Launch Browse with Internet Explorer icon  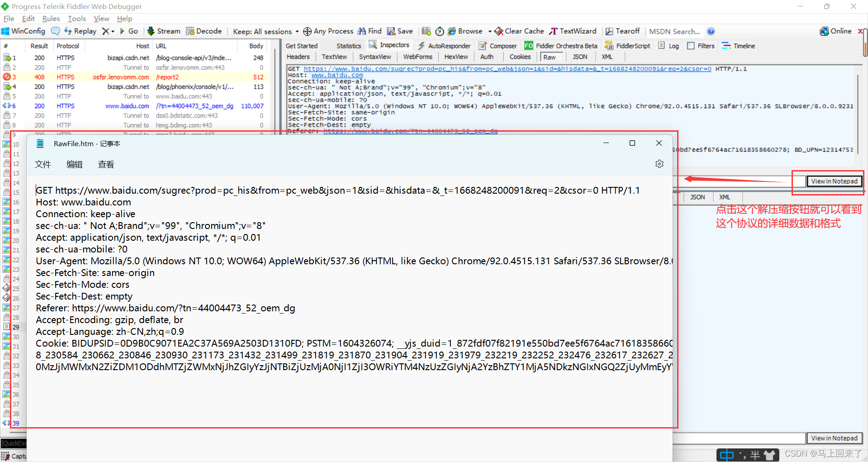pos(465,31)
